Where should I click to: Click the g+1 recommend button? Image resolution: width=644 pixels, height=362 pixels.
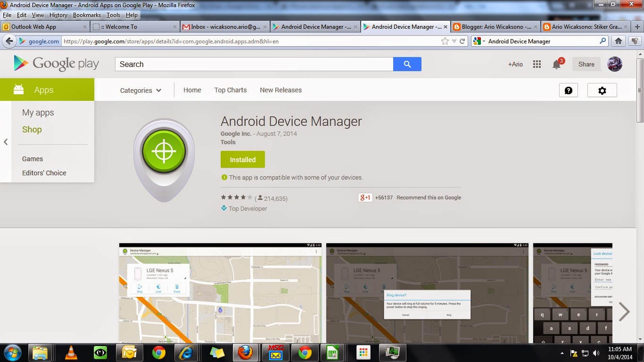[x=365, y=197]
